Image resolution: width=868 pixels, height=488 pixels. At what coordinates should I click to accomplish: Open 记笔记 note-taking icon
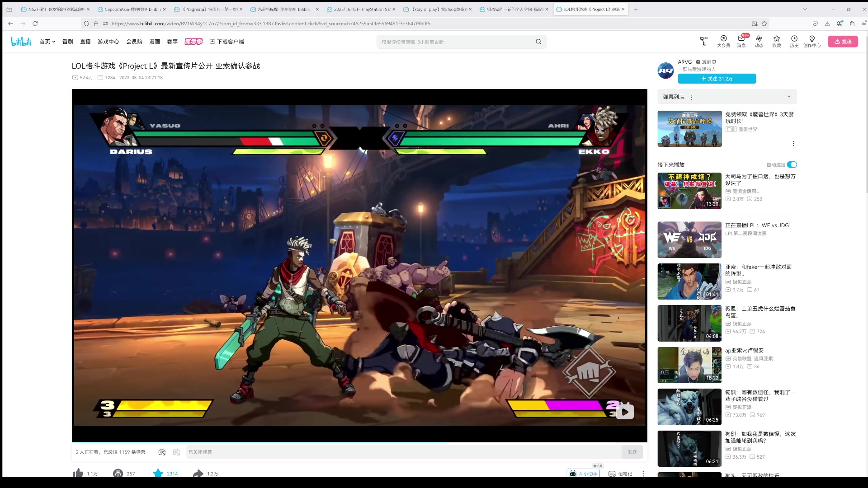620,474
